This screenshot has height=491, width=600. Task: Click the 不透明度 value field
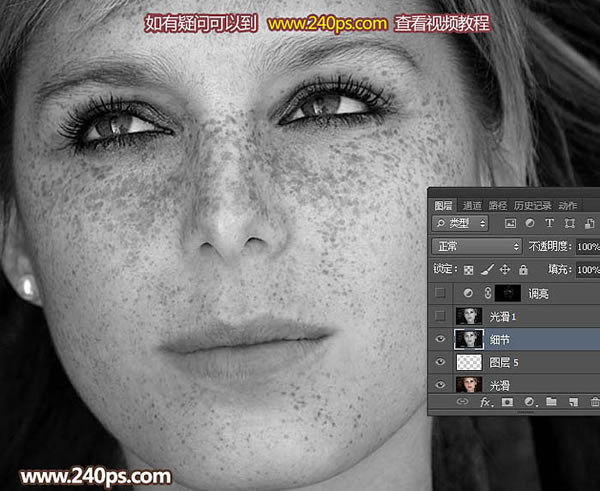coord(588,247)
